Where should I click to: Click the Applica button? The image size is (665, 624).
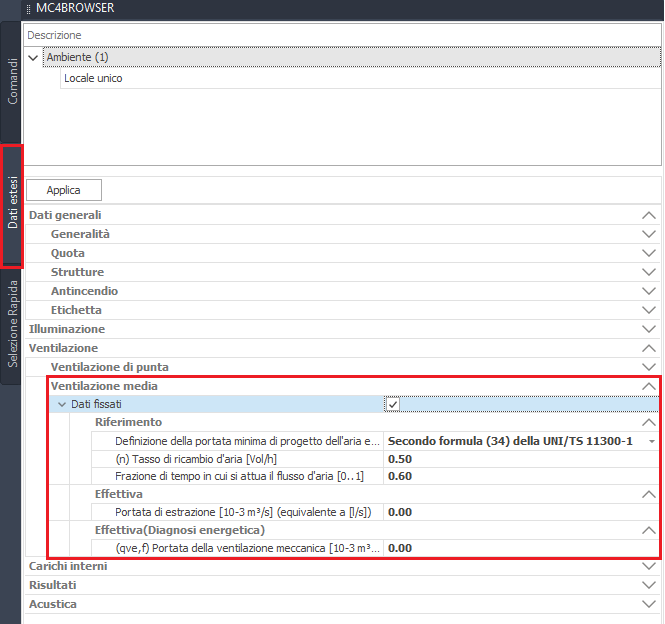(63, 190)
